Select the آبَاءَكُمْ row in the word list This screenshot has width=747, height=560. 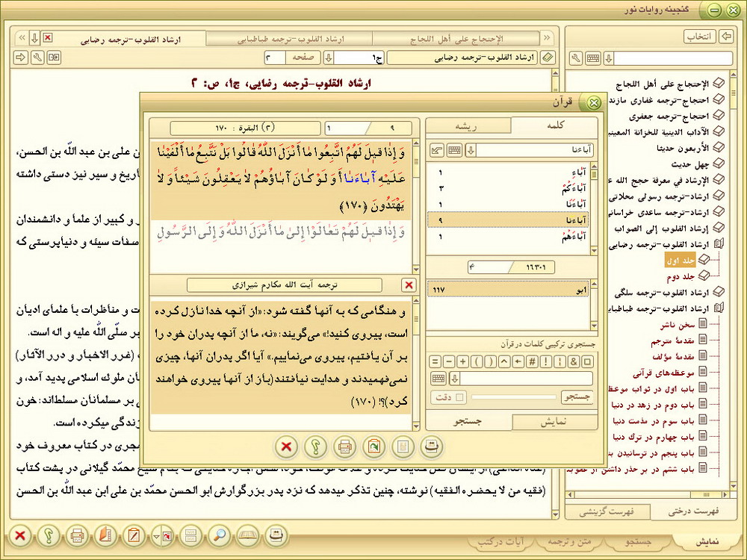coord(508,188)
